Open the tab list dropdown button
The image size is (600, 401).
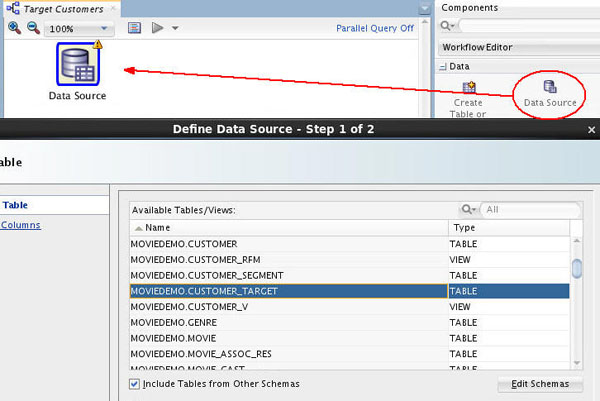pyautogui.click(x=424, y=8)
